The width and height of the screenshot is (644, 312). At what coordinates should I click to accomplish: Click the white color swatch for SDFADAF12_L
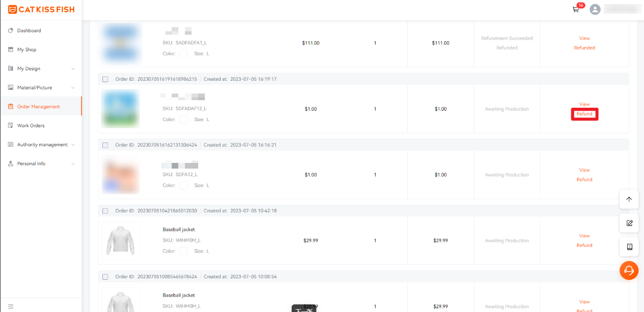pos(183,120)
